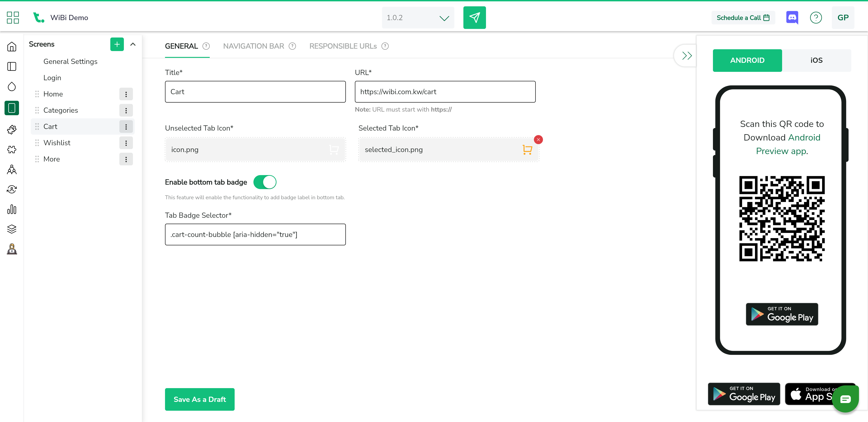Click Schedule a Call button
Screen dimensions: 868x422
click(x=743, y=18)
